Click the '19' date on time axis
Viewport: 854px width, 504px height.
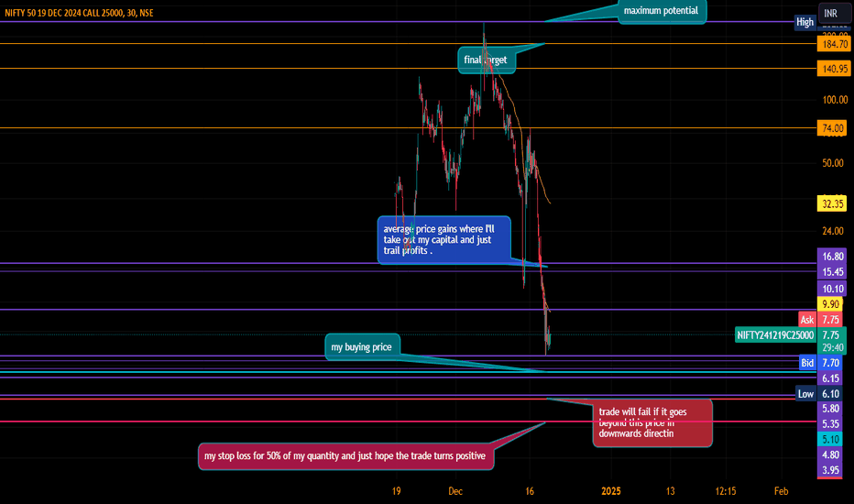(397, 491)
